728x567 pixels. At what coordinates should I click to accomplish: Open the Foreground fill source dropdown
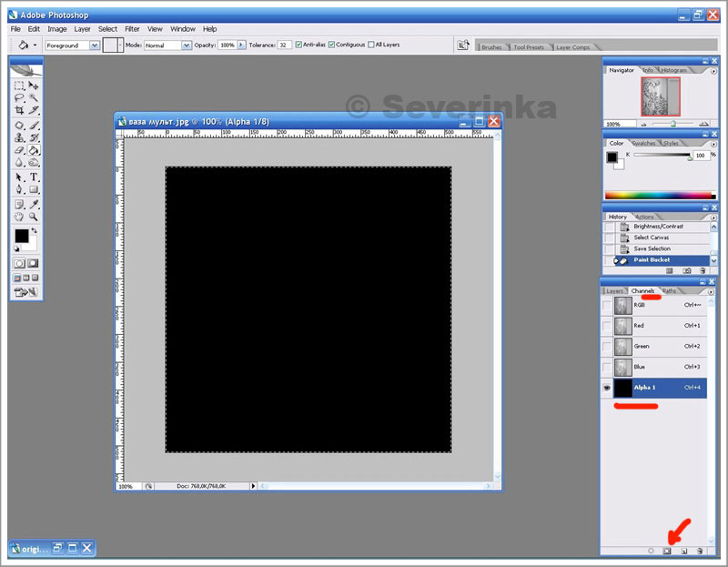coord(94,45)
